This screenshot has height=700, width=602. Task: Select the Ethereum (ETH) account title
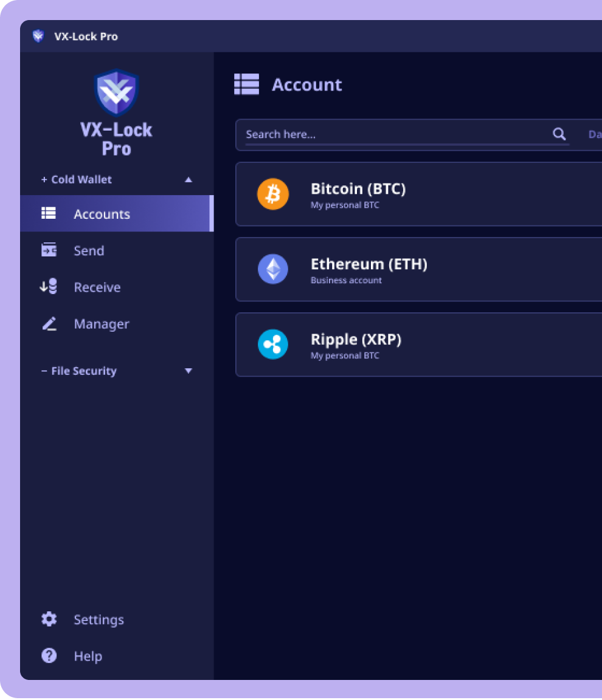tap(369, 264)
